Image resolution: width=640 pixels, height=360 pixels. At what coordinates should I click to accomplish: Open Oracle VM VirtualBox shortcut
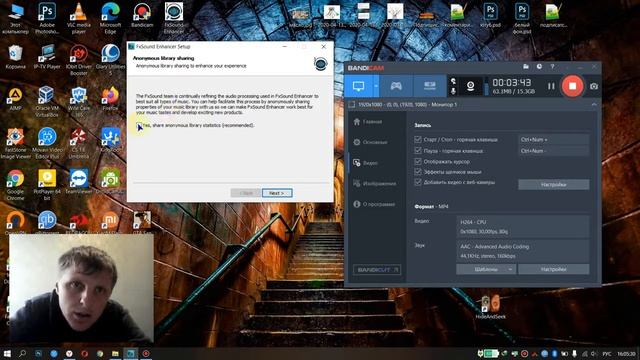(x=47, y=101)
